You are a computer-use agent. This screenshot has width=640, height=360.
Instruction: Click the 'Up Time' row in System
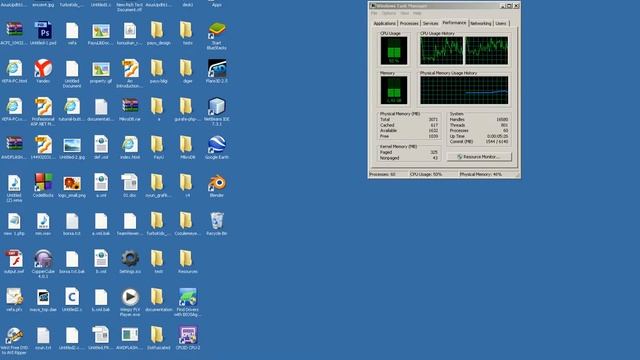[x=479, y=136]
